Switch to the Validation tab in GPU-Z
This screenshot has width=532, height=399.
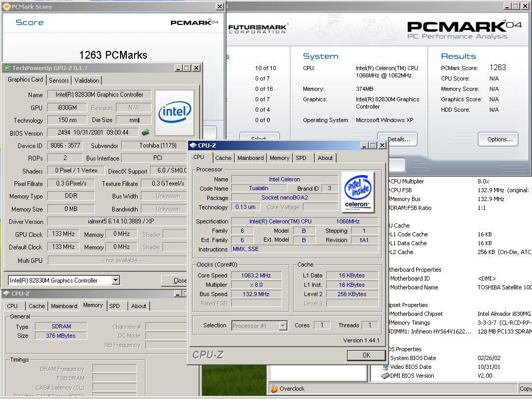[x=87, y=81]
